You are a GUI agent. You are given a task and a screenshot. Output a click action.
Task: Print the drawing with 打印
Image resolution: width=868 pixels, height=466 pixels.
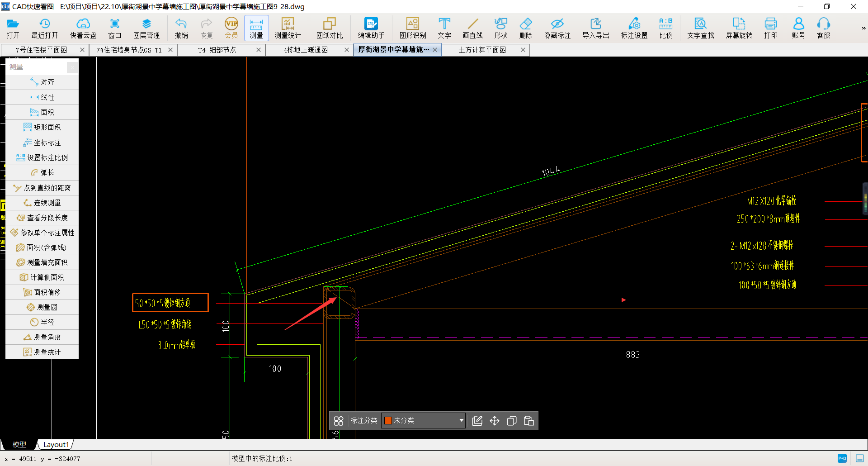pos(770,28)
